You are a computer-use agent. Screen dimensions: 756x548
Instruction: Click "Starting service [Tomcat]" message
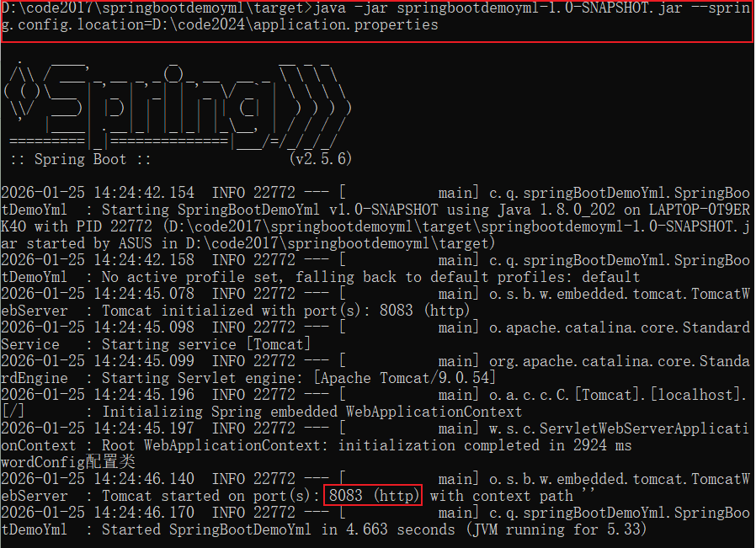(x=206, y=344)
